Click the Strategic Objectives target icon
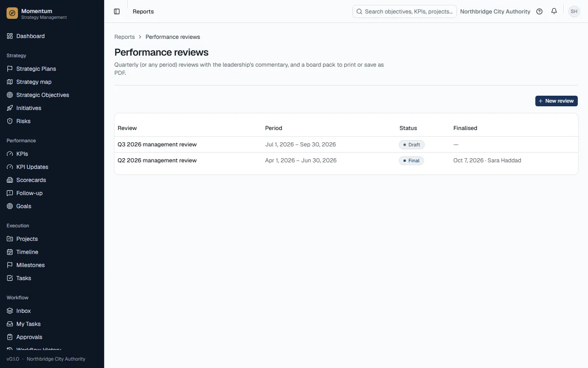Screen dimensions: 588x368 click(10, 95)
